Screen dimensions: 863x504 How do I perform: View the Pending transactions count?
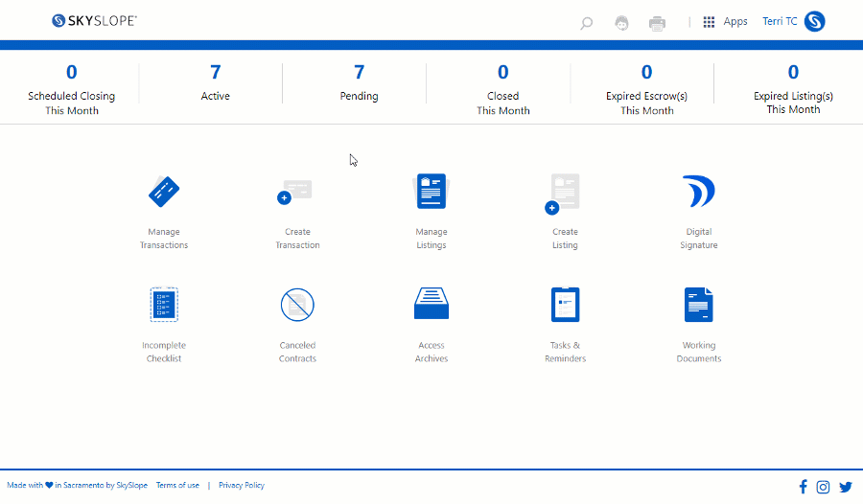coord(359,72)
